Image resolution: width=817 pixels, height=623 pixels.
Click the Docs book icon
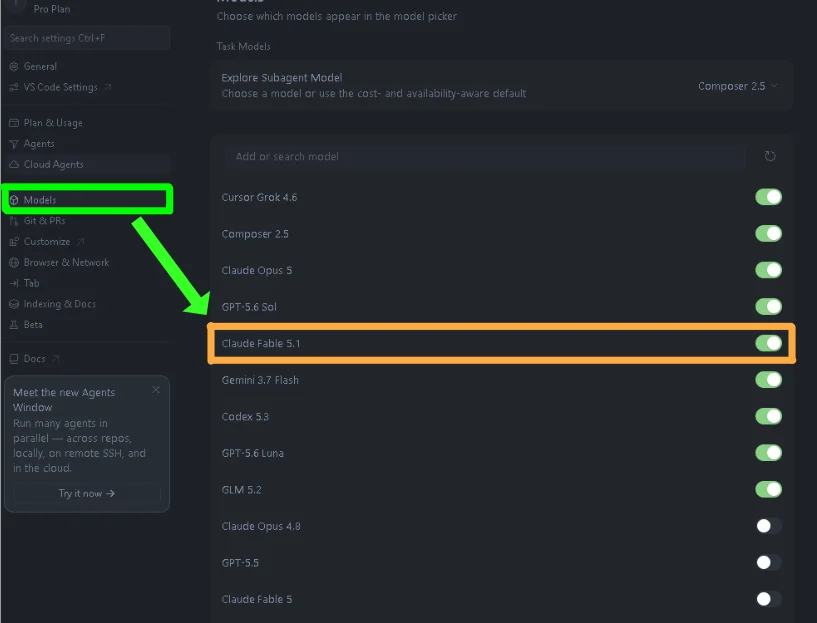14,359
